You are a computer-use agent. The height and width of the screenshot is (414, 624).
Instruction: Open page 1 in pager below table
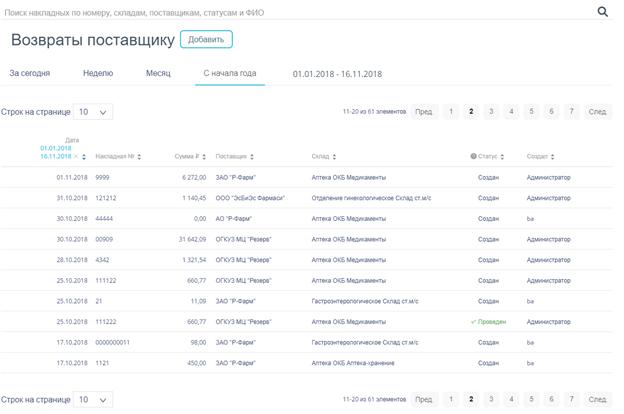[x=451, y=399]
